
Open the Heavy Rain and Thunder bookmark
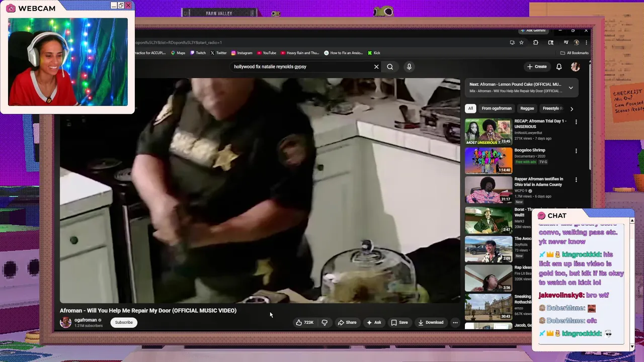point(300,53)
